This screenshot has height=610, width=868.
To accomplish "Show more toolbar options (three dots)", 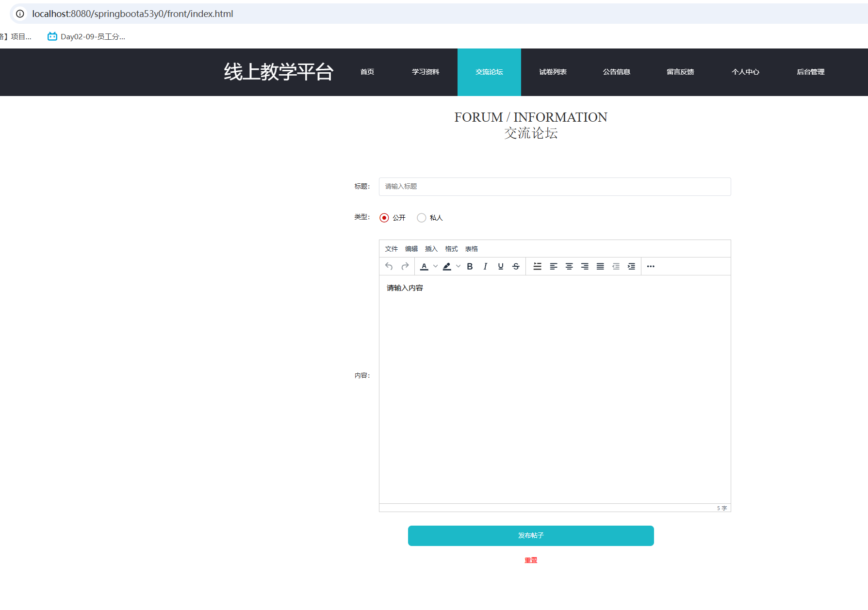I will [x=651, y=266].
